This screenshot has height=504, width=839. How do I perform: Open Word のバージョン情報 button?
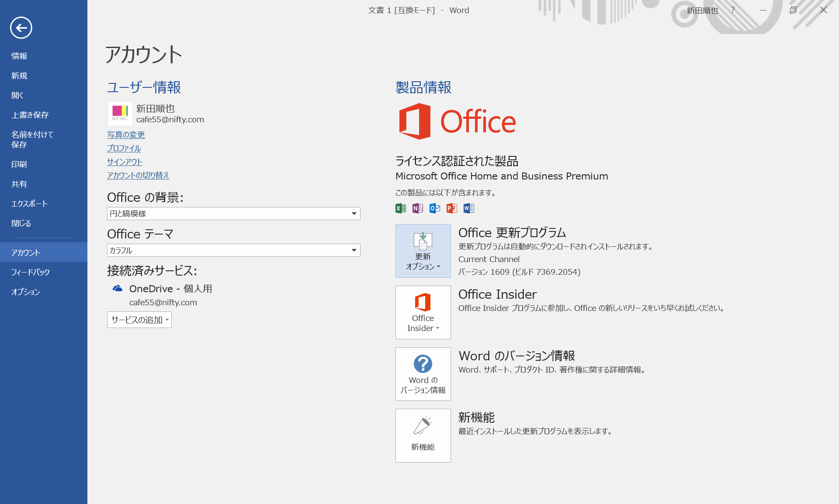tap(423, 374)
